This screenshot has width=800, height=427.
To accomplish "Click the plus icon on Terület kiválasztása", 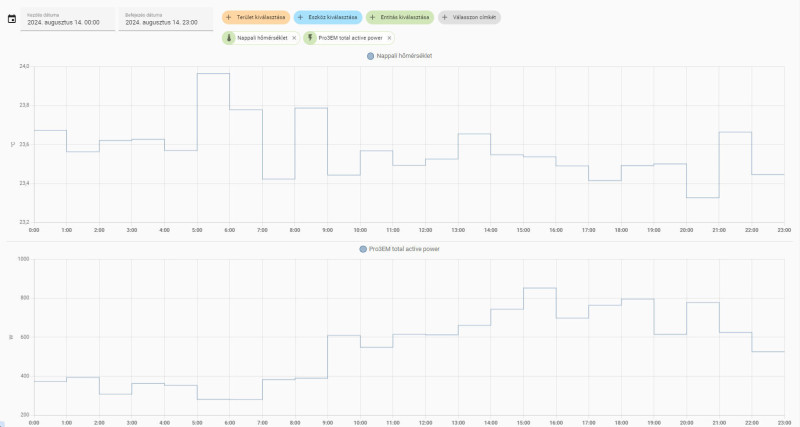I will tap(229, 17).
